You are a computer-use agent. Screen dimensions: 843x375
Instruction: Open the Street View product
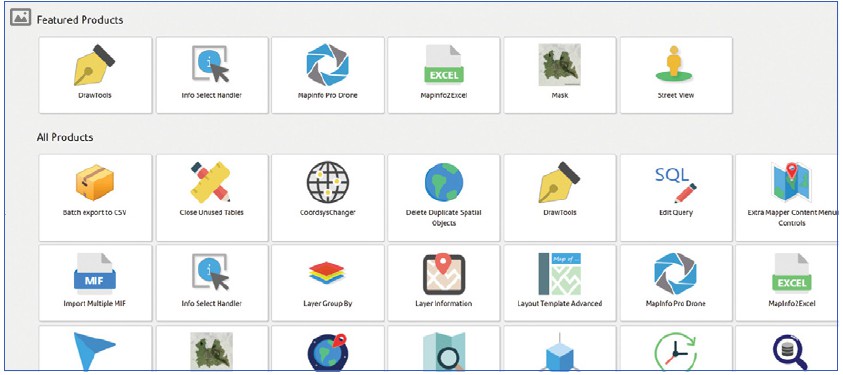pos(676,75)
